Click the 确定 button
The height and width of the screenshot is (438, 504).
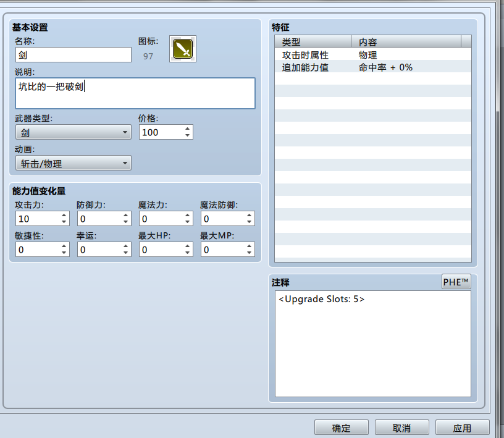coord(342,428)
